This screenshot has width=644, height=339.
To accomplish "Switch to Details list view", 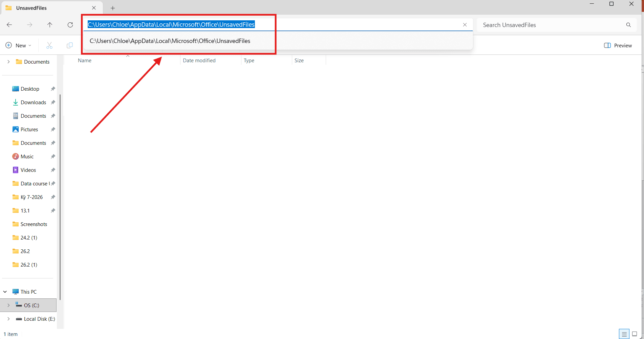I will coord(624,334).
